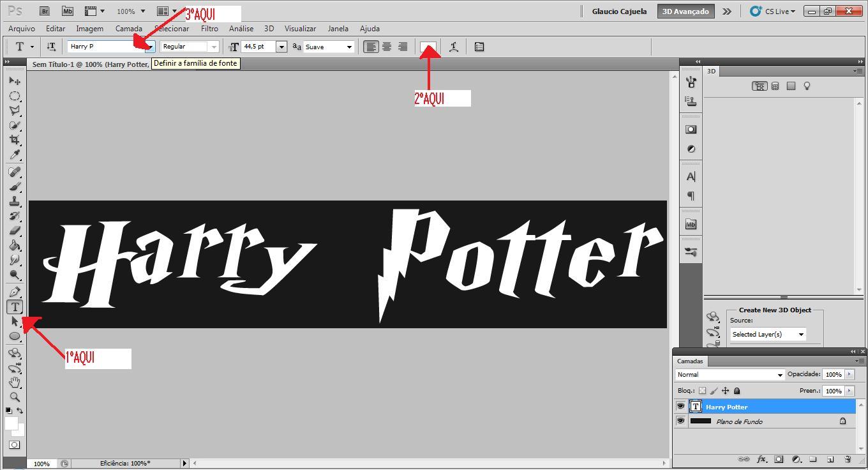
Task: Select the Zoom magnifier tool
Action: pyautogui.click(x=15, y=397)
